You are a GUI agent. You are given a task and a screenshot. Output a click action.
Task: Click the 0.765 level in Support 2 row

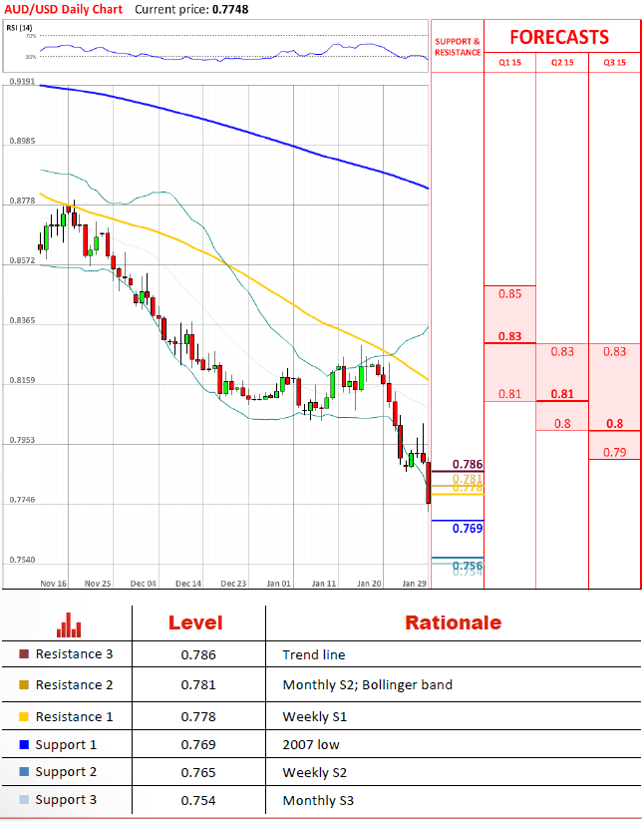pyautogui.click(x=198, y=772)
